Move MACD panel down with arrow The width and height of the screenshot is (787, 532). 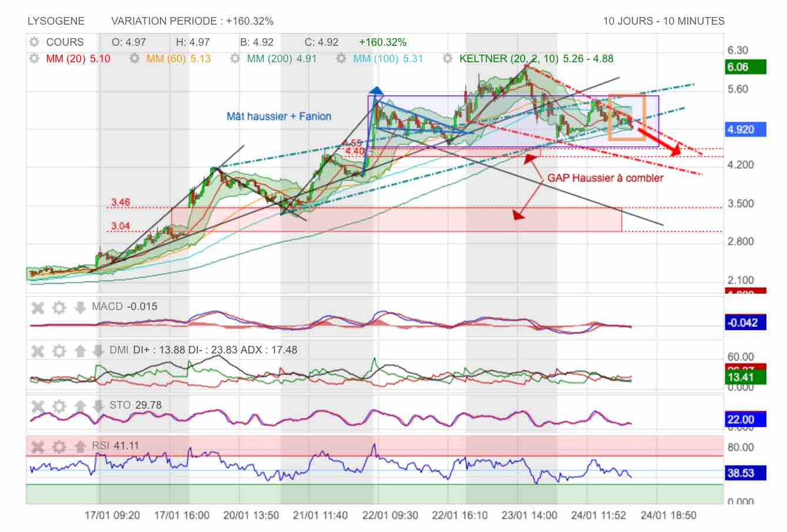[80, 307]
